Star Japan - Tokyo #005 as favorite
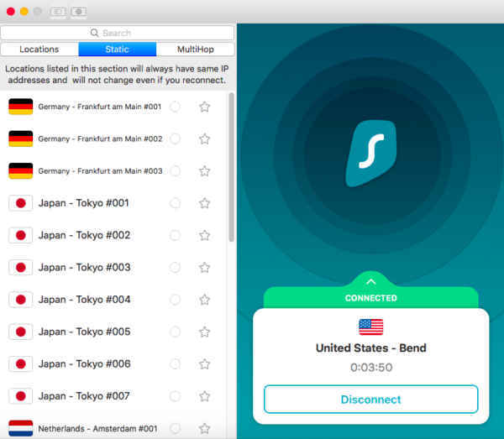The height and width of the screenshot is (439, 504). (205, 332)
